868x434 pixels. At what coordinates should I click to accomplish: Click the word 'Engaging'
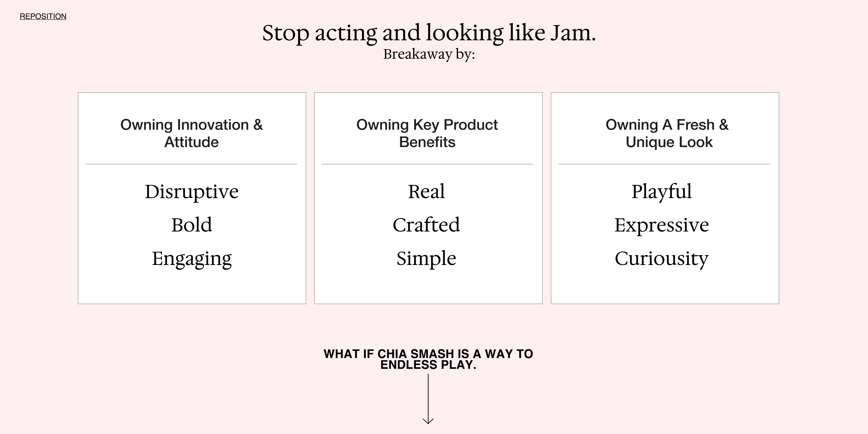[191, 258]
